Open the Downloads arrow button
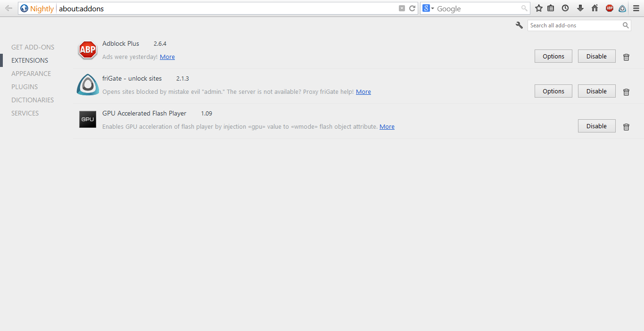 (x=580, y=8)
